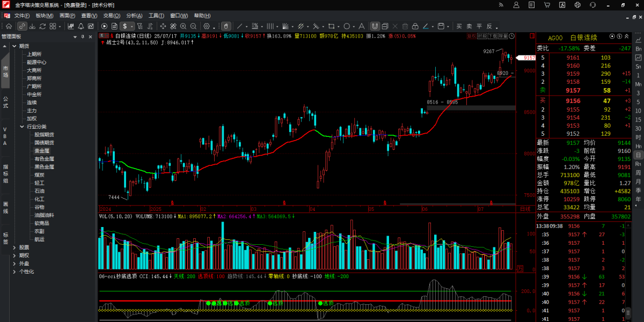This screenshot has width=644, height=322.
Task: Switch to the 公式 side tab
Action: 5,102
